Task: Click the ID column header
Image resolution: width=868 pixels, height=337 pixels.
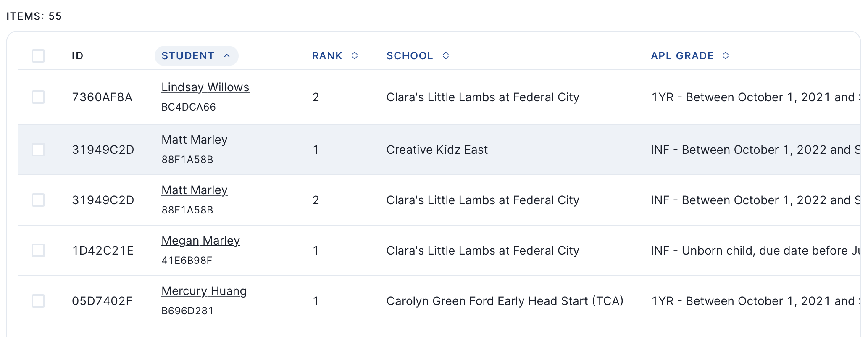Action: 77,56
